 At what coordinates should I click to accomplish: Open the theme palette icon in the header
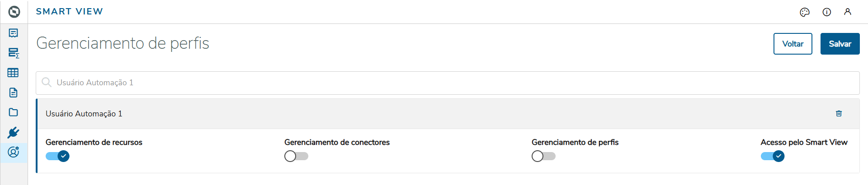pyautogui.click(x=805, y=12)
